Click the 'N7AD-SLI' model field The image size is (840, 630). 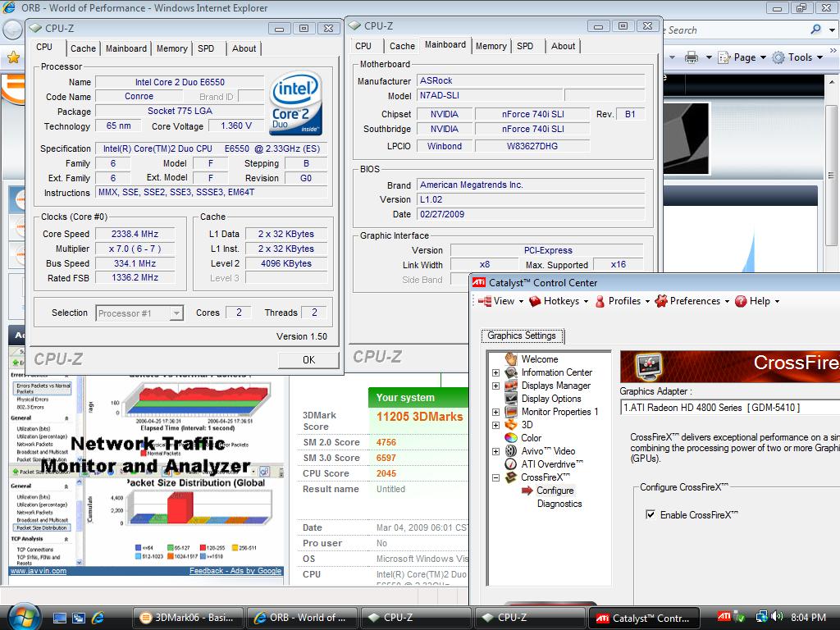pyautogui.click(x=490, y=95)
